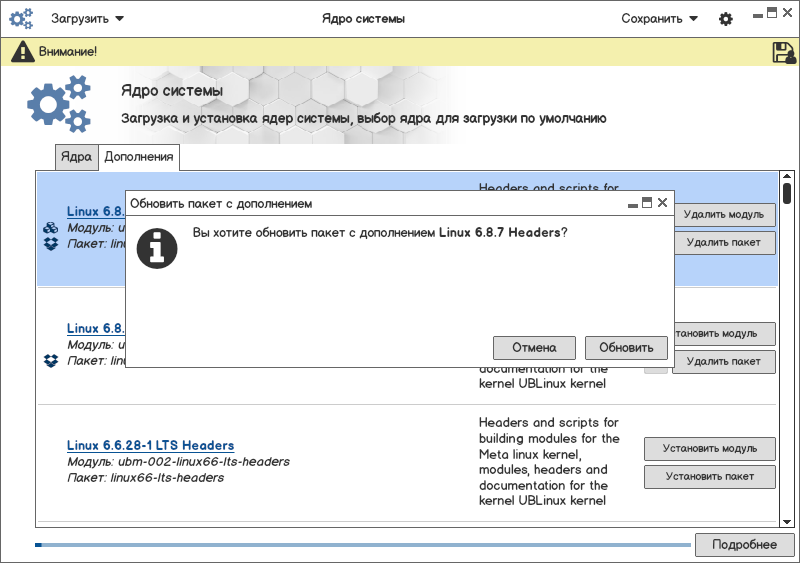Viewport: 800px width, 563px height.
Task: Click Установить модуль for Linux 6.6.28-1 LTS Headers
Action: click(710, 449)
